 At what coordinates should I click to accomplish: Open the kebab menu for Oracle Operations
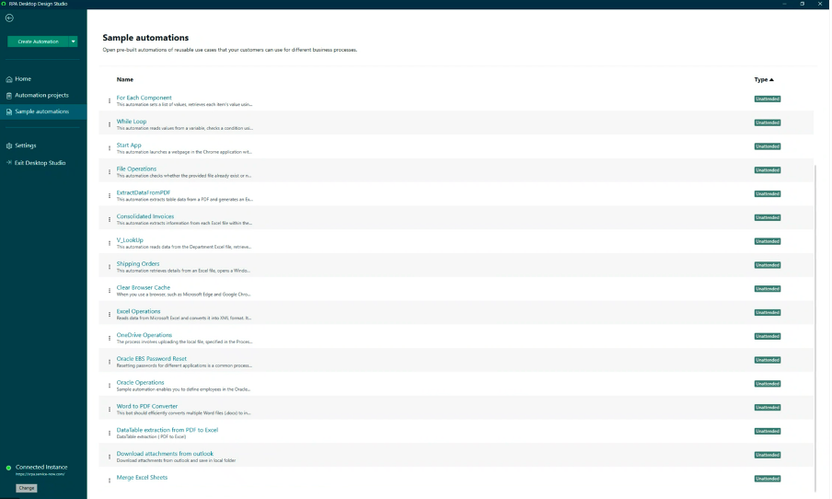(110, 385)
